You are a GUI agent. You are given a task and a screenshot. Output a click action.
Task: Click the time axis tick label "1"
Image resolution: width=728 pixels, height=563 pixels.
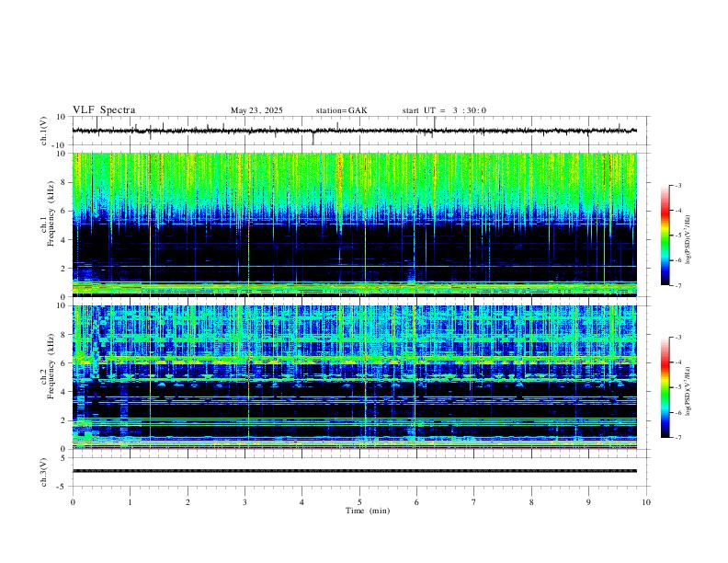[x=130, y=502]
